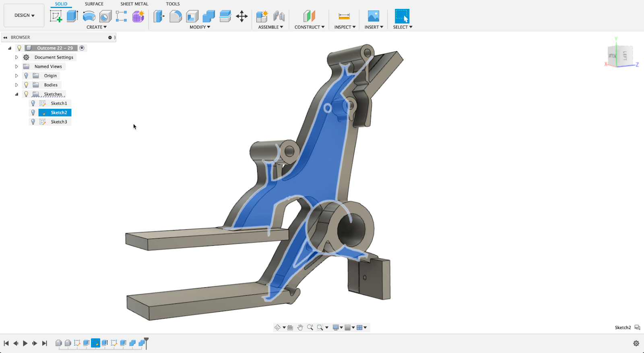Screen dimensions: 644x353
Task: Click the Press Pull icon
Action: tap(159, 16)
